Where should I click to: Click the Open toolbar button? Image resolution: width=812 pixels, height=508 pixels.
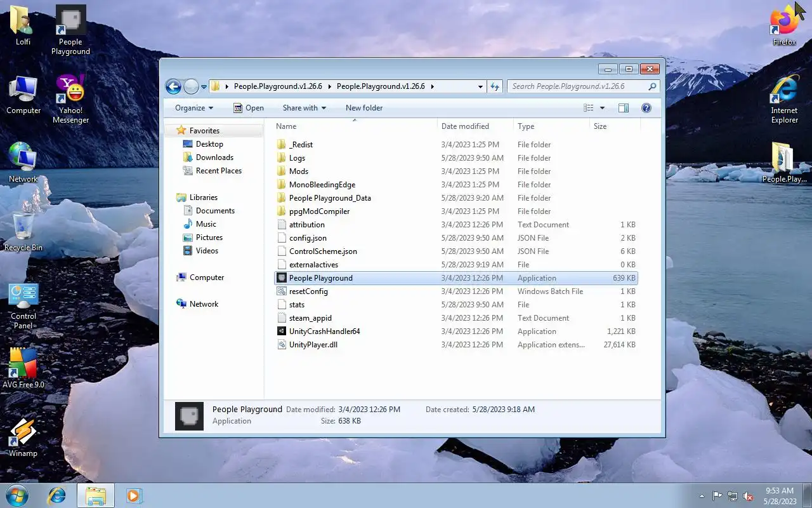pyautogui.click(x=248, y=108)
